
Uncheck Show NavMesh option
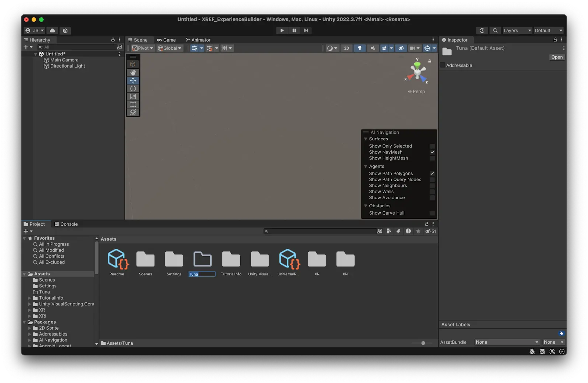click(x=432, y=152)
